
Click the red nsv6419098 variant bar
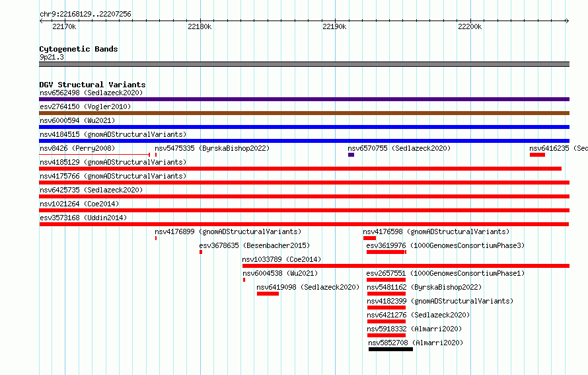[268, 294]
